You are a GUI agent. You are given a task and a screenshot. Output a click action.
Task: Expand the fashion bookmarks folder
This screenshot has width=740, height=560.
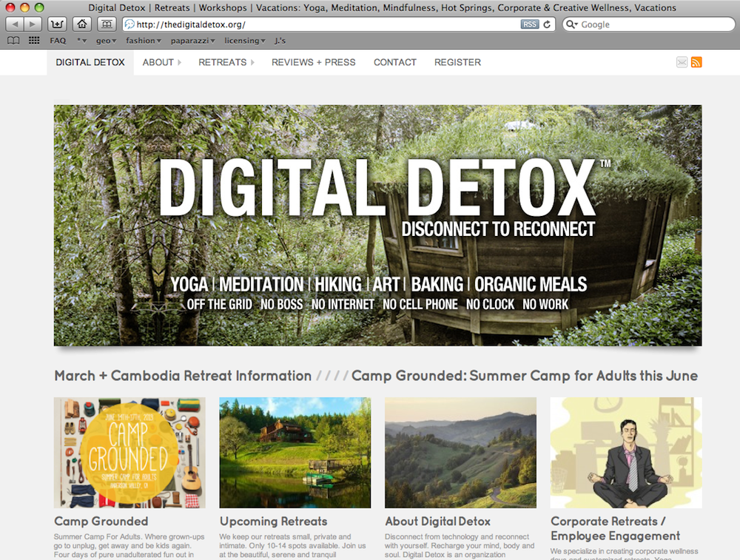pos(144,41)
